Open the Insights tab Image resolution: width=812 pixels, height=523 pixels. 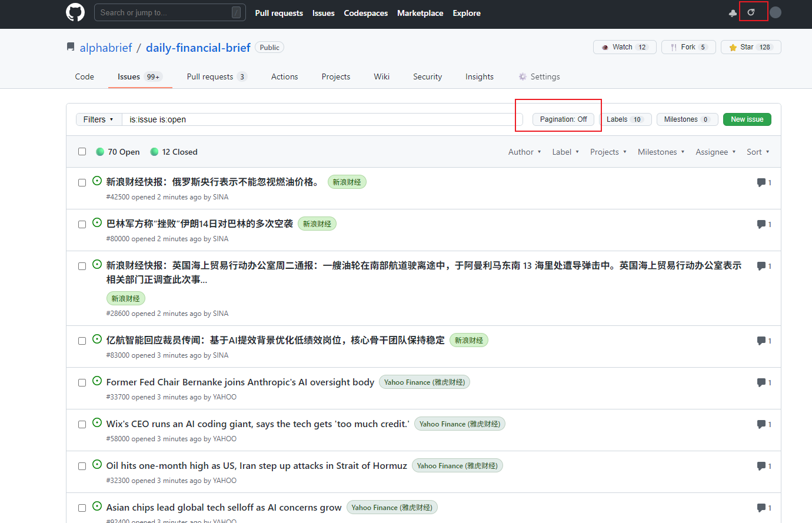pyautogui.click(x=480, y=76)
